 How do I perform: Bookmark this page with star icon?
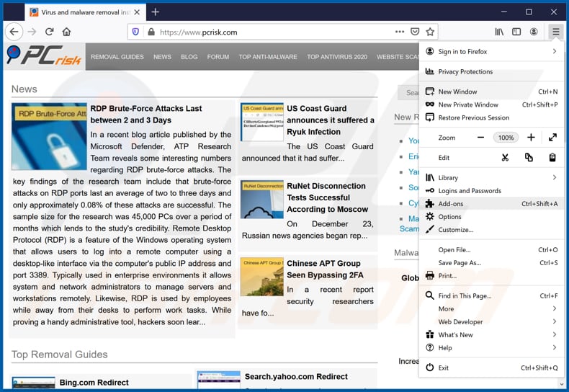pos(430,32)
